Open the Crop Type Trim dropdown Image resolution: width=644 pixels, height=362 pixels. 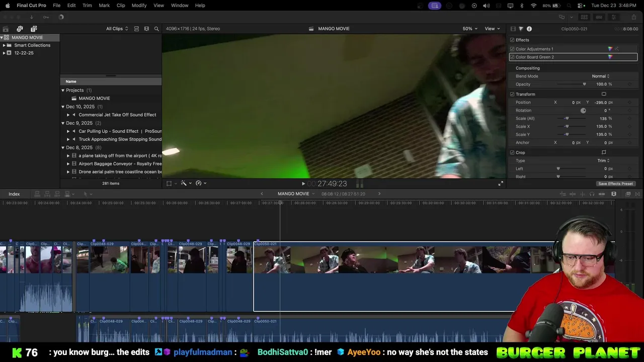point(603,160)
